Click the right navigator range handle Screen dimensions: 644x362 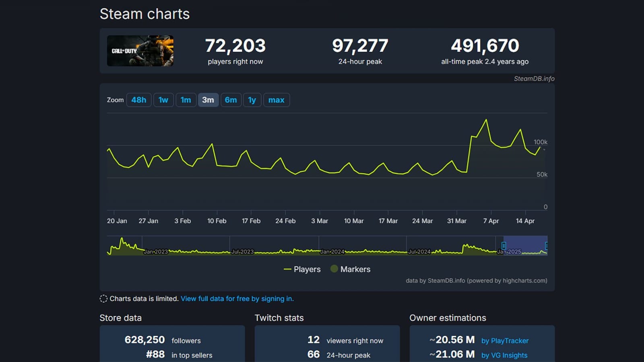[546, 246]
